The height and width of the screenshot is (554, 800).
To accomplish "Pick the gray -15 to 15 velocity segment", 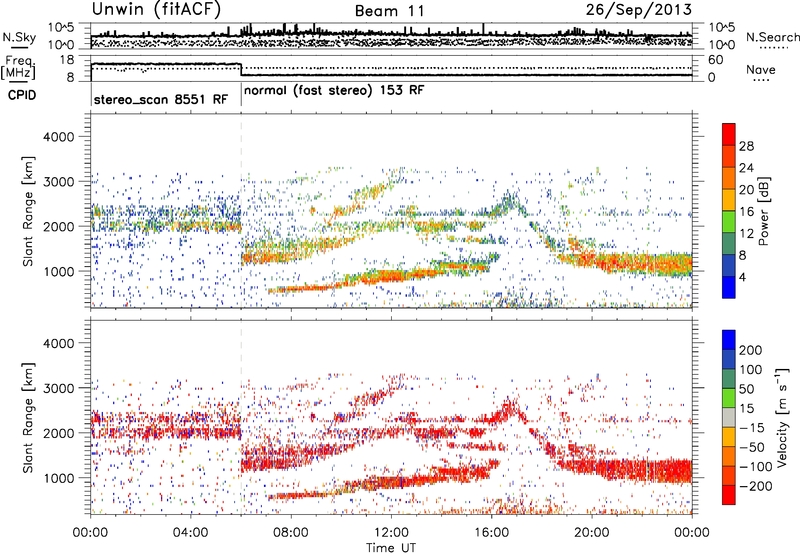I will 729,417.
